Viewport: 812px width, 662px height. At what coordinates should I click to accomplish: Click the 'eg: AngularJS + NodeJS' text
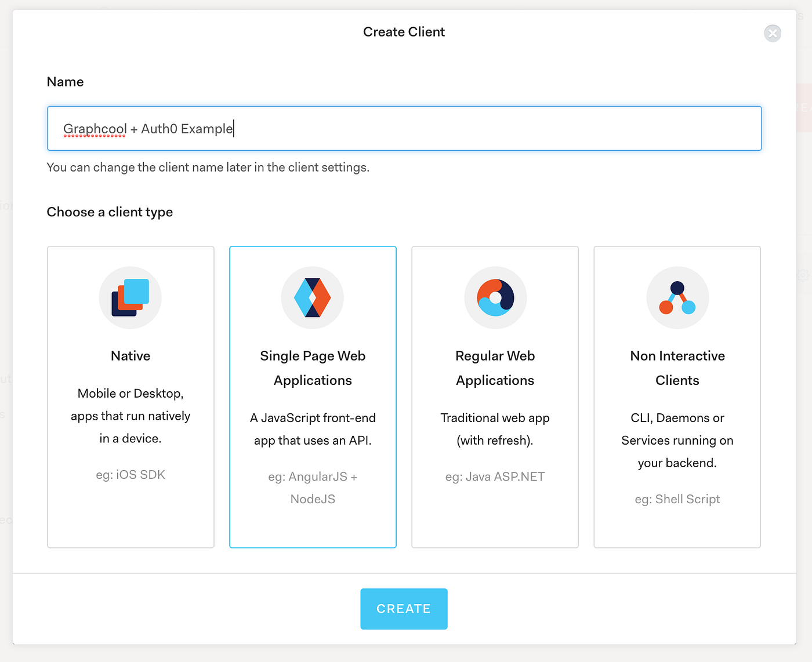point(313,488)
